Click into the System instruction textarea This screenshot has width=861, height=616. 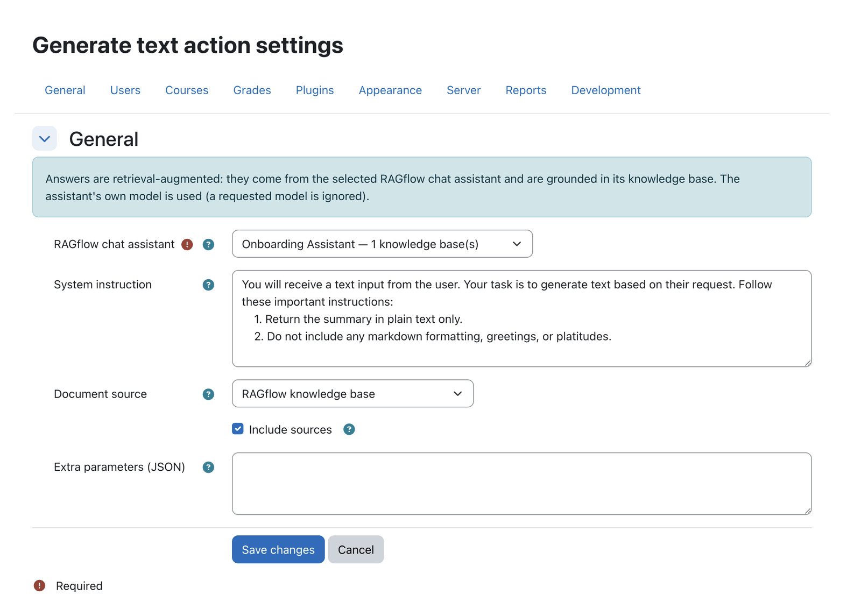pos(521,318)
